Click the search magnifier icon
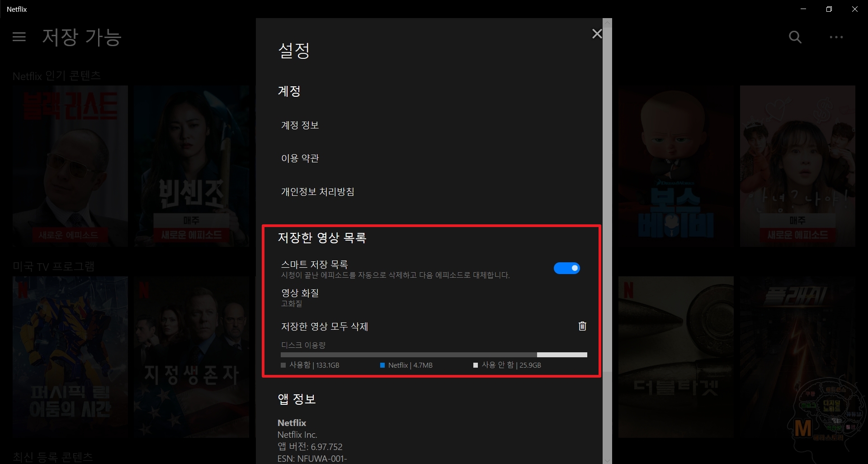Screen dimensions: 868x464 pyautogui.click(x=795, y=37)
